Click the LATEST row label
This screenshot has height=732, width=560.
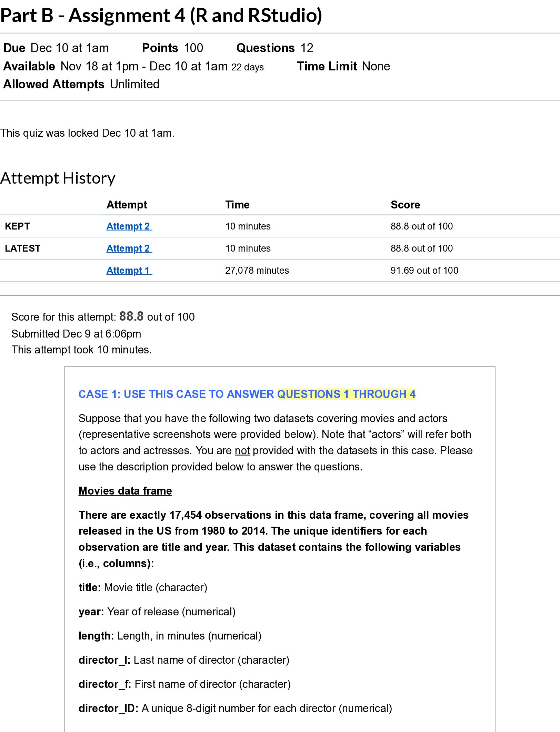point(22,248)
